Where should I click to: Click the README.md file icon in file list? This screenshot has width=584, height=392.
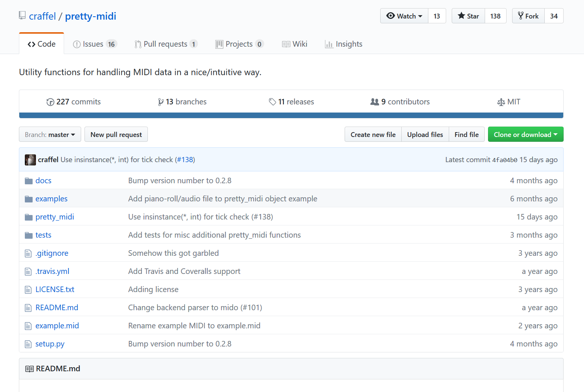click(x=28, y=308)
